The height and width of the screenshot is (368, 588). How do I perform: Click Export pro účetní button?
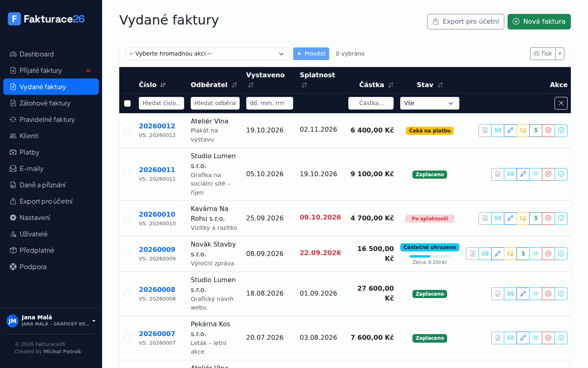tap(465, 22)
